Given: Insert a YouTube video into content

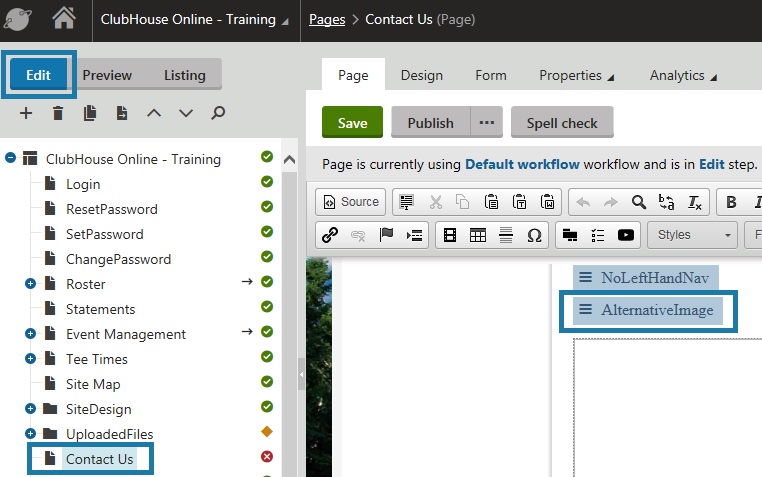Looking at the screenshot, I should 626,235.
